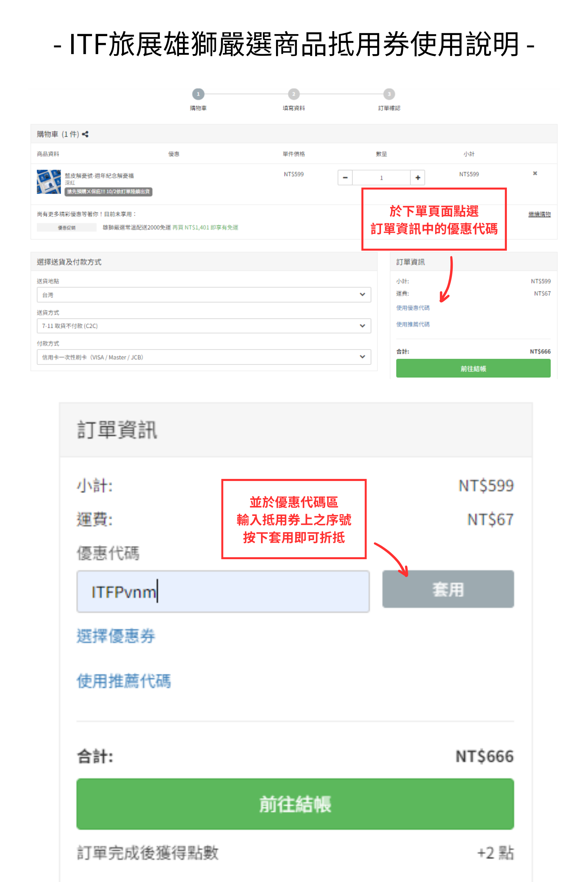Click the small 使用優惠代碼 link
588x882 pixels.
(x=413, y=308)
